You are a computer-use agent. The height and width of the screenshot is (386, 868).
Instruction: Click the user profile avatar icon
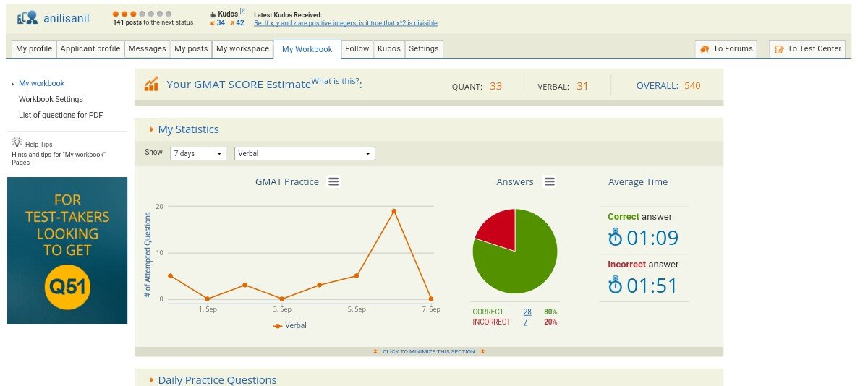tap(27, 18)
